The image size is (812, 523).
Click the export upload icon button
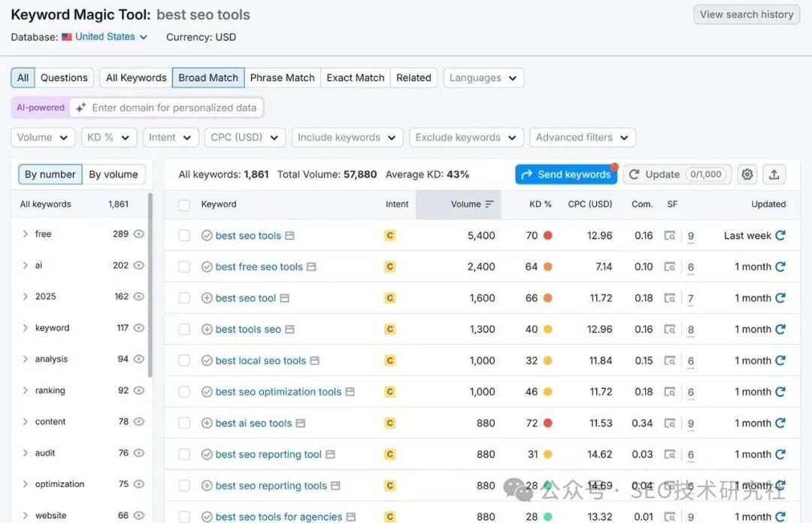[774, 174]
